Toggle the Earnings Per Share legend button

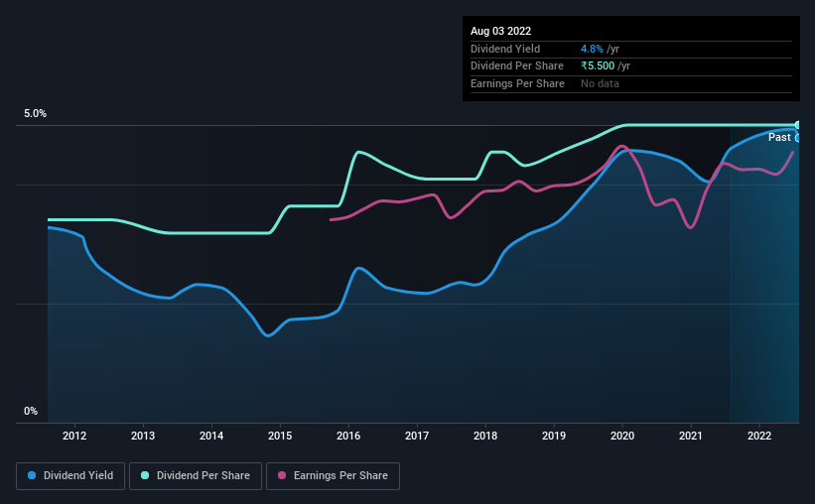coord(333,476)
